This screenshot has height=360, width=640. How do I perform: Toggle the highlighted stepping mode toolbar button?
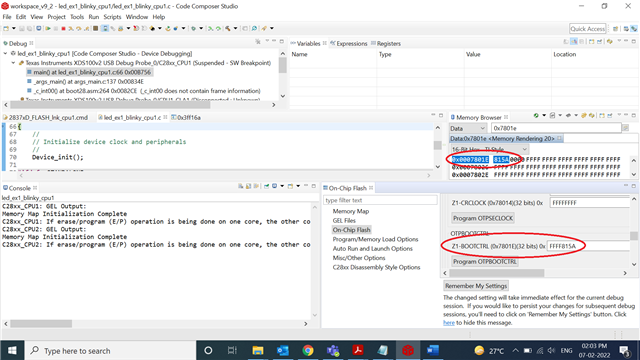pos(105,29)
